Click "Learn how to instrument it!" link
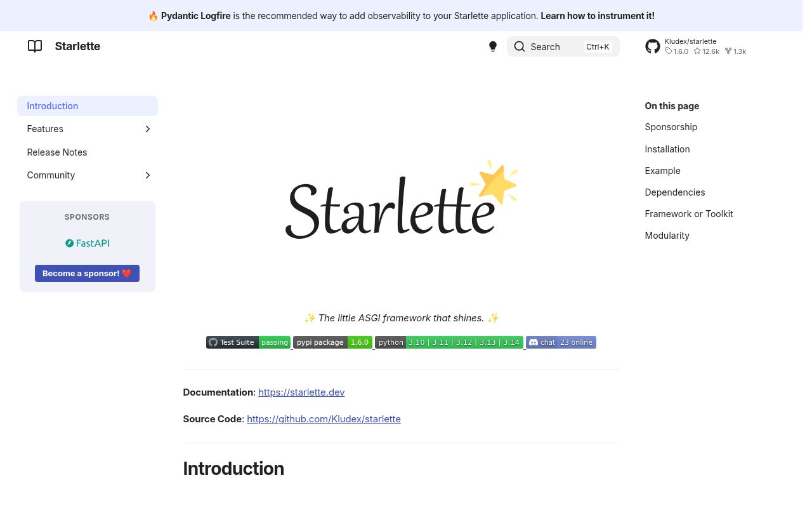This screenshot has width=812, height=508. click(597, 16)
